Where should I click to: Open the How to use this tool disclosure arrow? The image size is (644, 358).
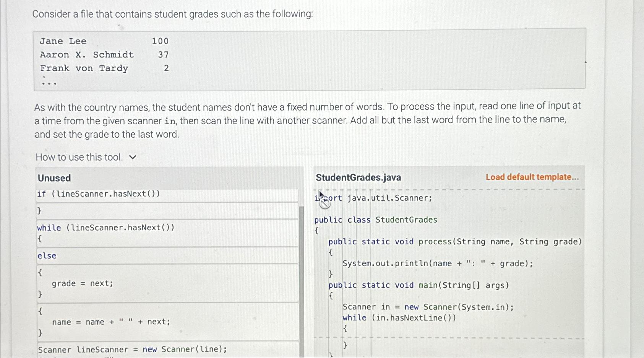tap(132, 157)
